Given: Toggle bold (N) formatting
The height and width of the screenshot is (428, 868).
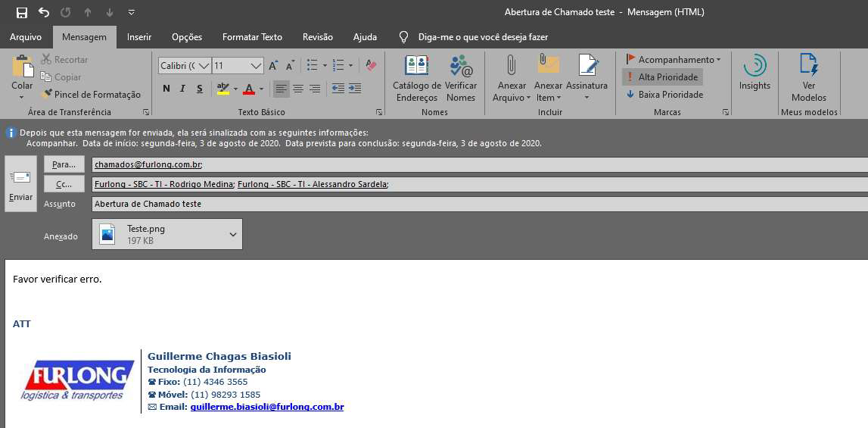Looking at the screenshot, I should 166,89.
